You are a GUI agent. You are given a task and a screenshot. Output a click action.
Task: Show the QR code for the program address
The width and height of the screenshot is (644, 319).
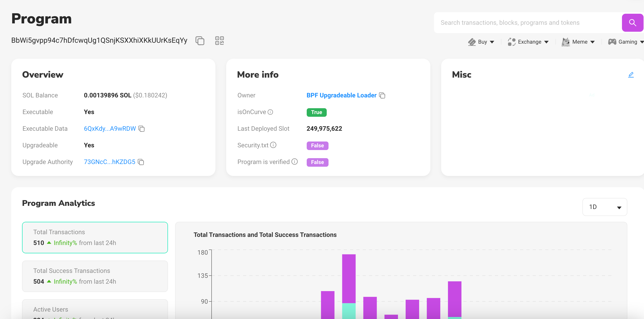click(219, 40)
